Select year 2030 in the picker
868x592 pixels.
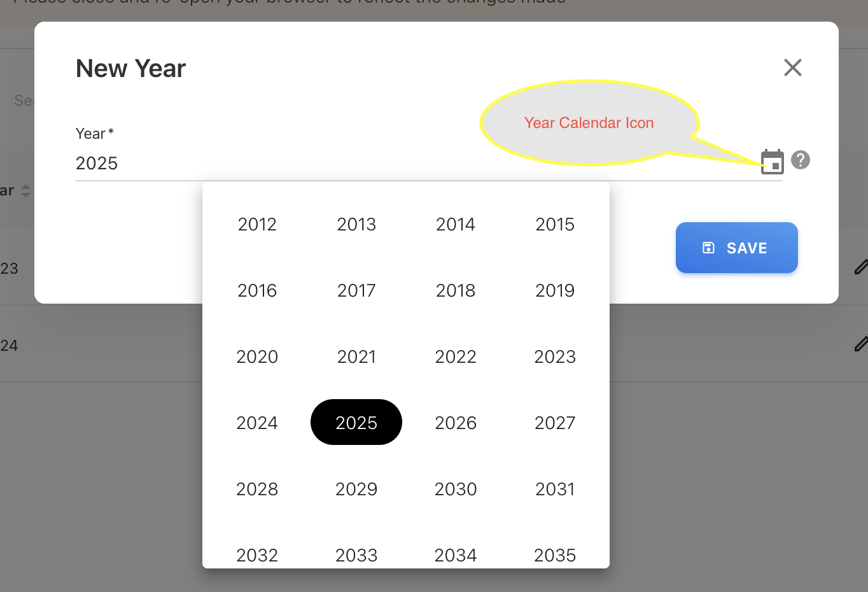456,489
